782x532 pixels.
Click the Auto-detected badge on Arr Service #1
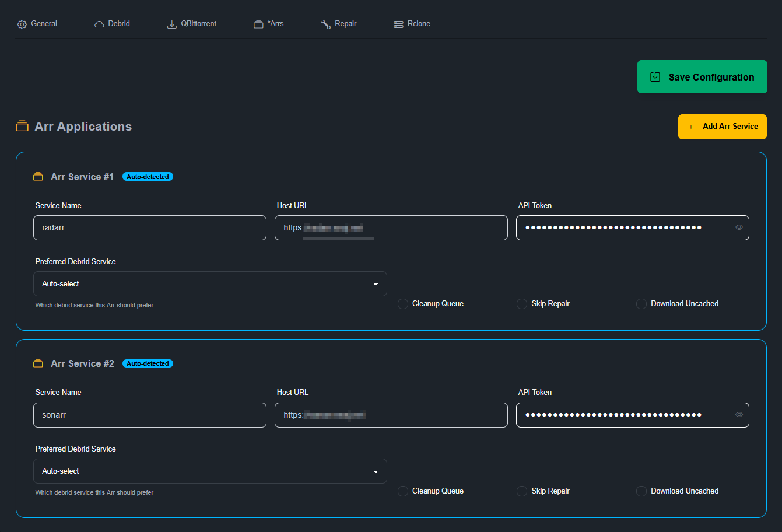click(148, 177)
